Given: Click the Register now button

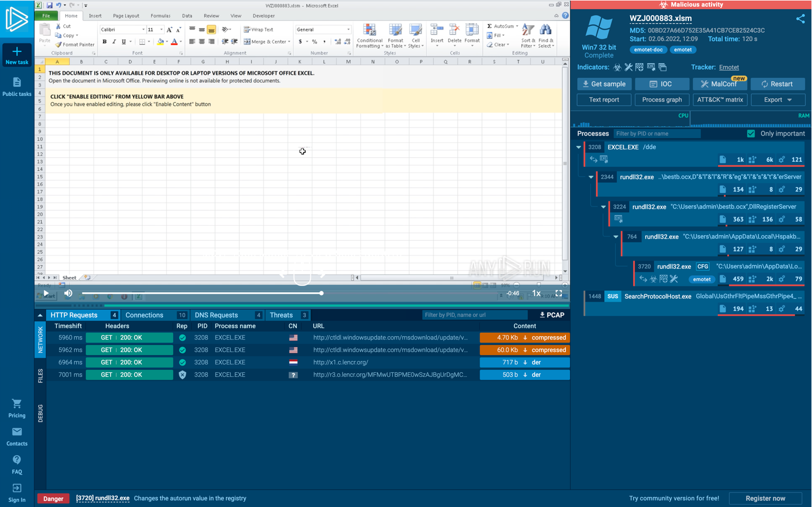Looking at the screenshot, I should pos(766,499).
